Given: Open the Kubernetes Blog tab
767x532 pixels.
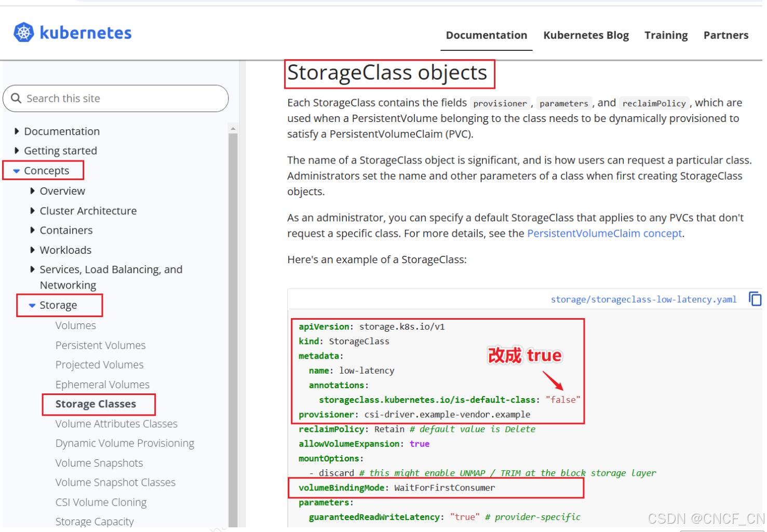Looking at the screenshot, I should (x=586, y=35).
